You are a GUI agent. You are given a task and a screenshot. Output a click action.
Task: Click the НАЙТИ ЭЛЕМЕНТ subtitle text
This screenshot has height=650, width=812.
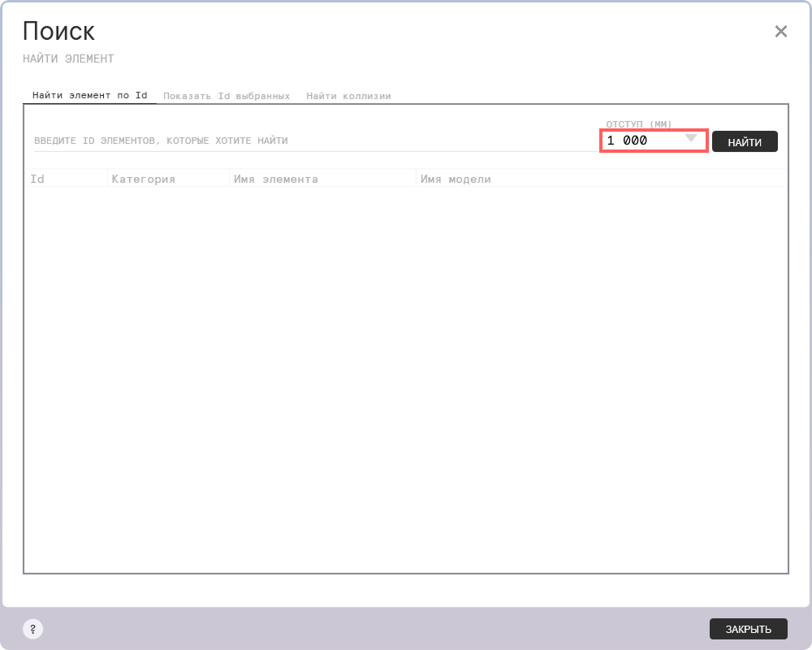pyautogui.click(x=68, y=58)
